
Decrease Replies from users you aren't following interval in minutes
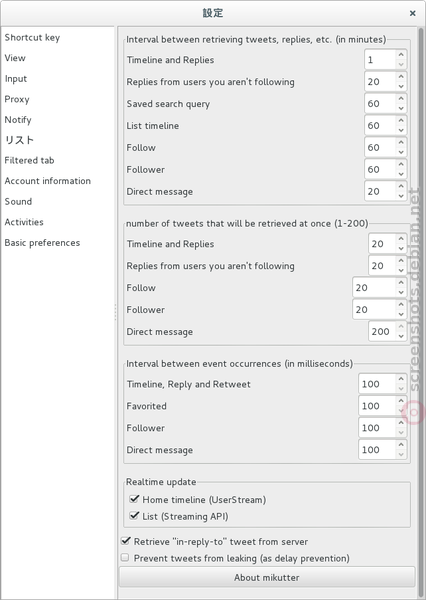tap(401, 87)
